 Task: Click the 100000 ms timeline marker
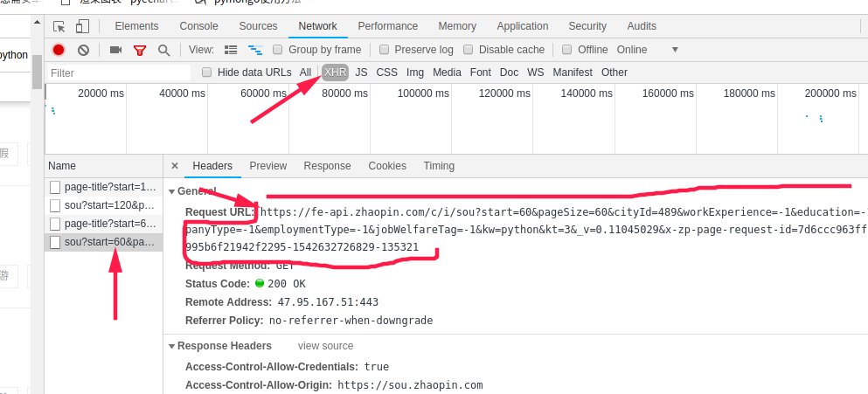pyautogui.click(x=423, y=93)
